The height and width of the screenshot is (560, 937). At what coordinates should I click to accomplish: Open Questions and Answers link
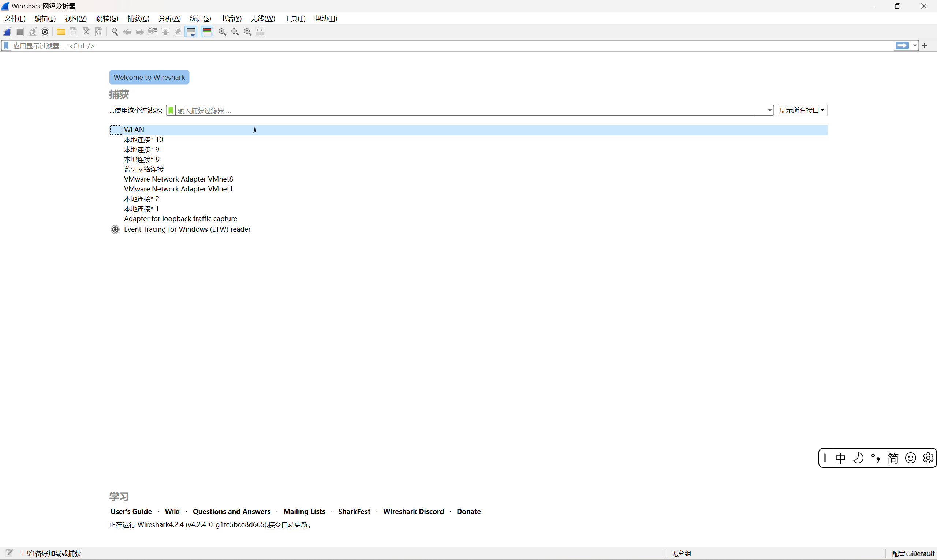point(232,511)
